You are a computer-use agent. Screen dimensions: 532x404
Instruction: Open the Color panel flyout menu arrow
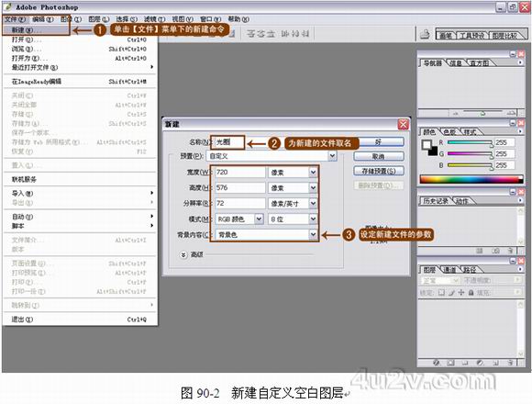[x=520, y=131]
